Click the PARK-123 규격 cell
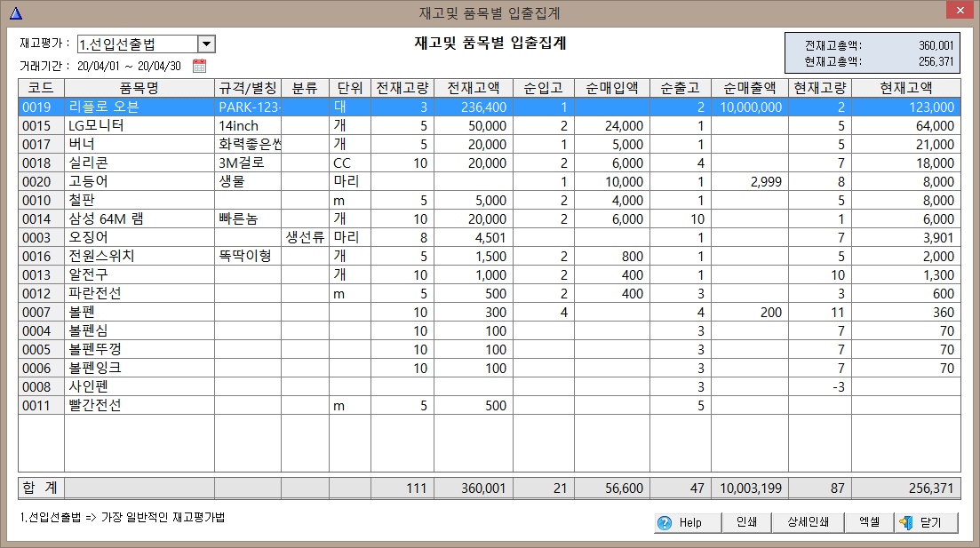The height and width of the screenshot is (548, 980). (248, 107)
